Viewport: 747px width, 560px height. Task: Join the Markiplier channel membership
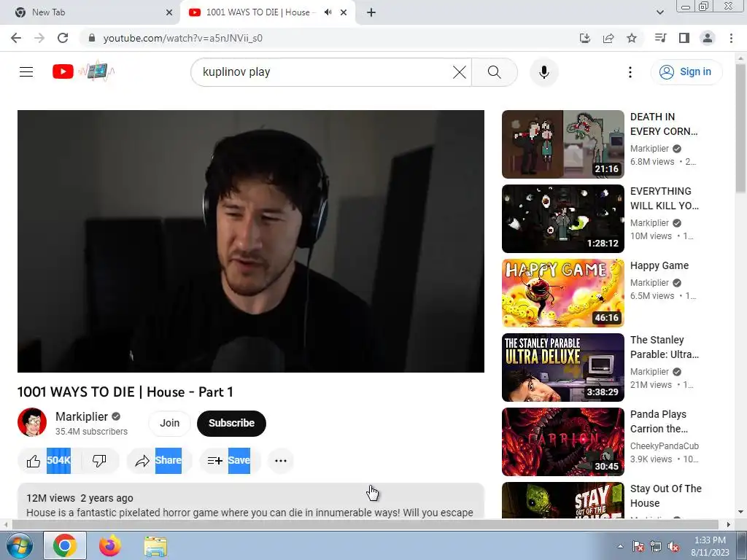click(169, 423)
